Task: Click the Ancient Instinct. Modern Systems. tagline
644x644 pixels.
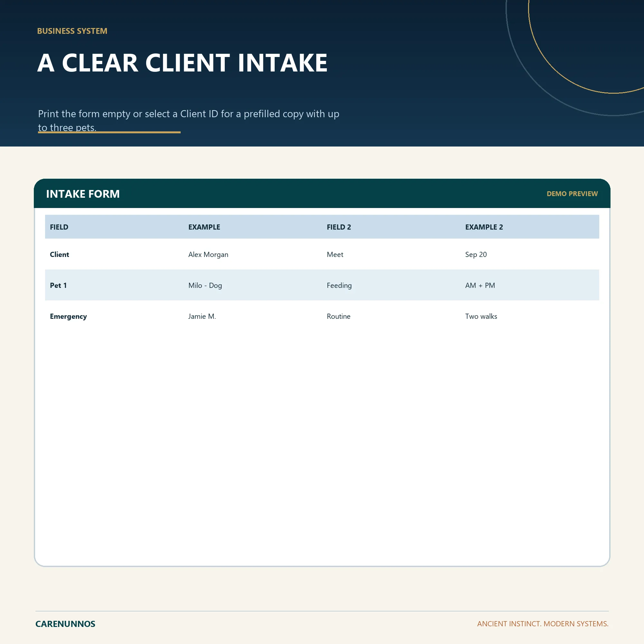Action: [543, 624]
